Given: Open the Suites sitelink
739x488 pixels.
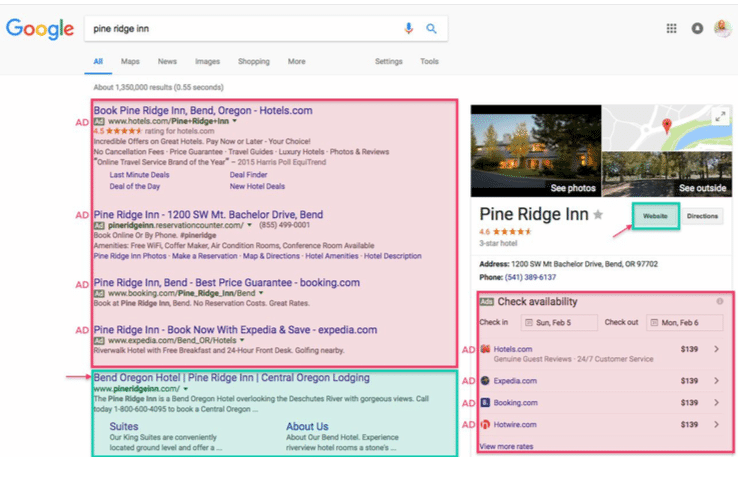Looking at the screenshot, I should [124, 426].
